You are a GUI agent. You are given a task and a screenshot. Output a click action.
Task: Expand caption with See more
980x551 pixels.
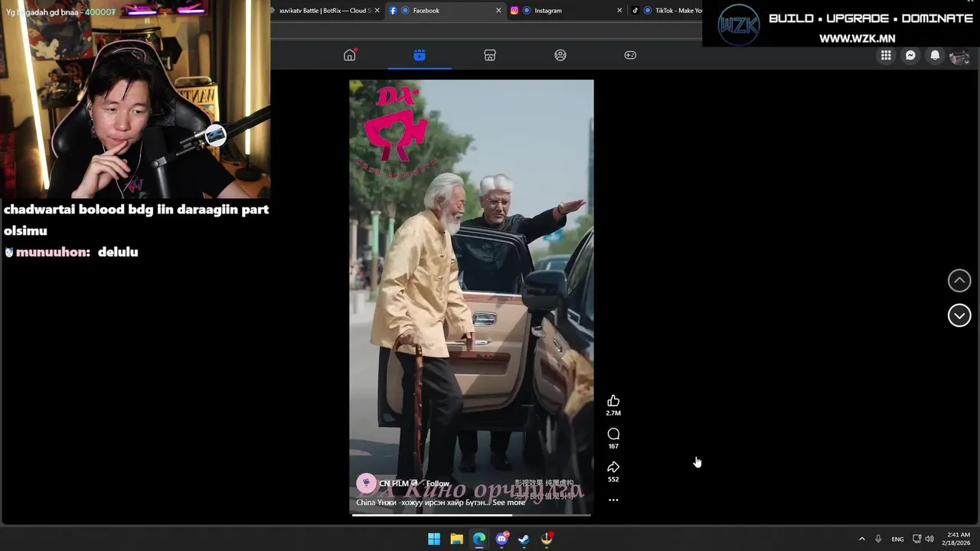coord(508,503)
